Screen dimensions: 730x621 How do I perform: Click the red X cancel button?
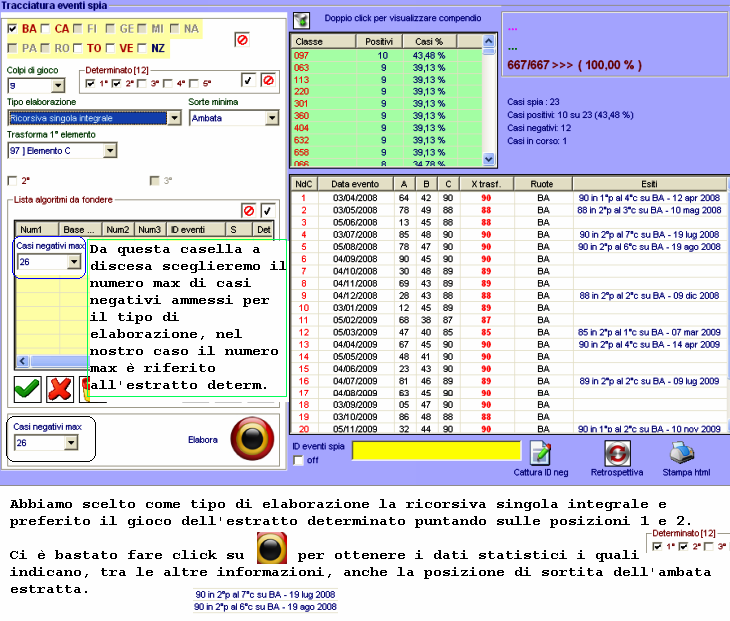point(60,389)
